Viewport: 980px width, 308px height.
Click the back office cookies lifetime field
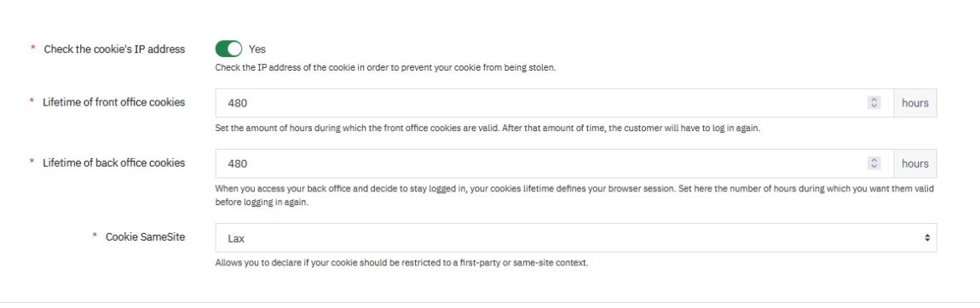555,163
